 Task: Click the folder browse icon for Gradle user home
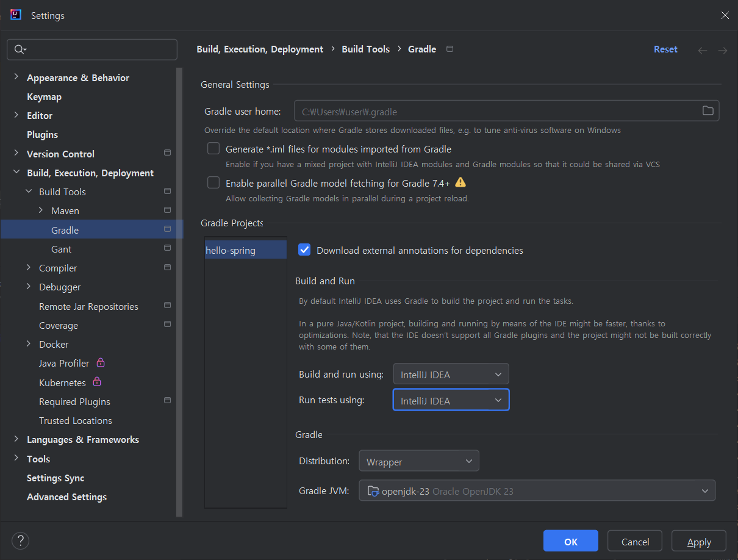click(708, 111)
